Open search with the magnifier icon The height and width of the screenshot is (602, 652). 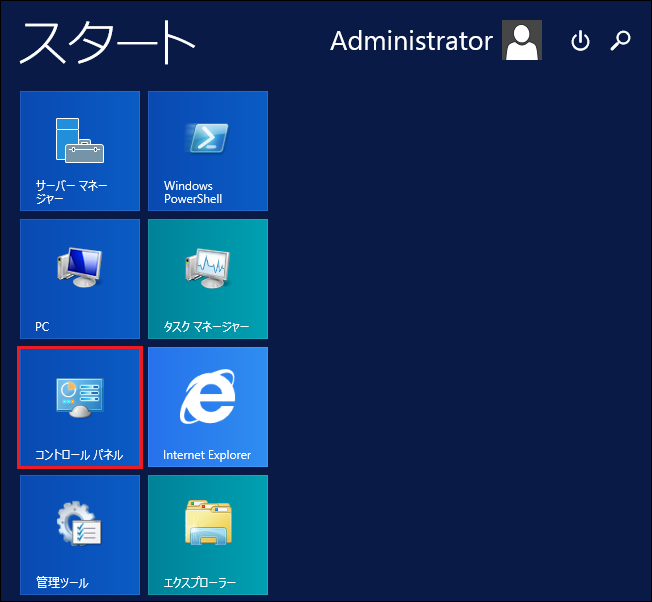[621, 41]
